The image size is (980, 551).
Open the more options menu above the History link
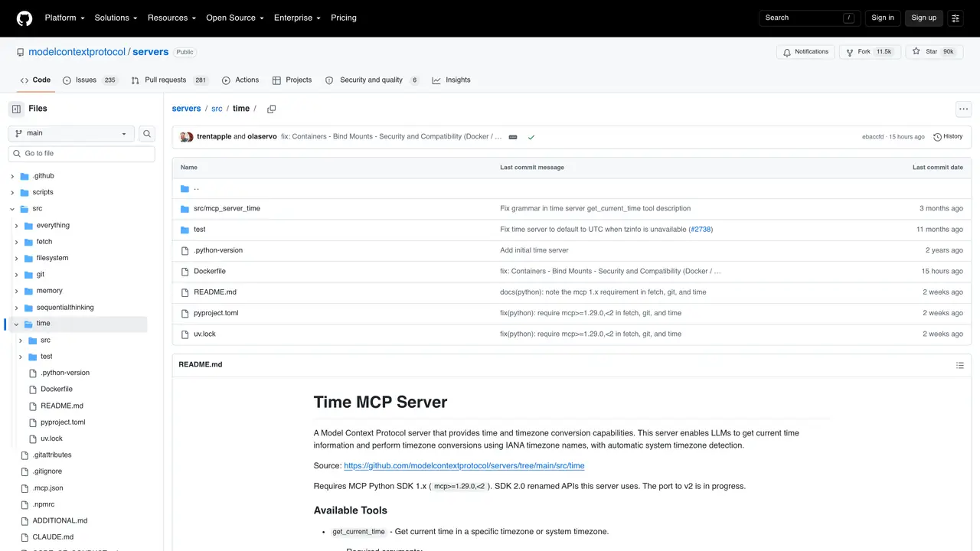964,109
